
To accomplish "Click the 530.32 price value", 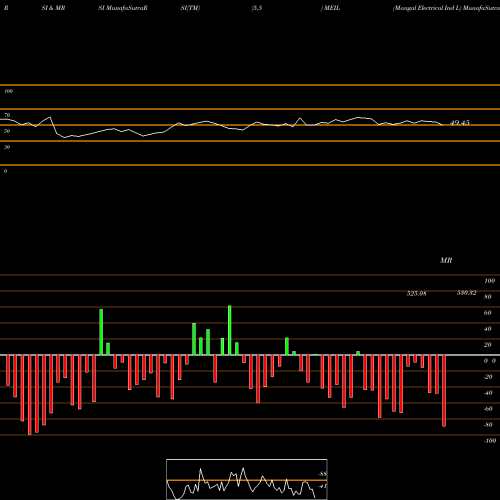I will click(466, 293).
